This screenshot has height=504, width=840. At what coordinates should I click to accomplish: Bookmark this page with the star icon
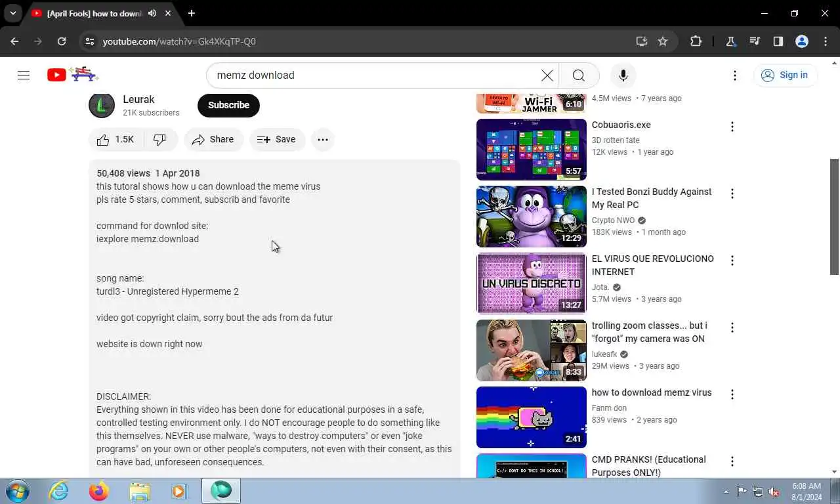[x=663, y=41]
